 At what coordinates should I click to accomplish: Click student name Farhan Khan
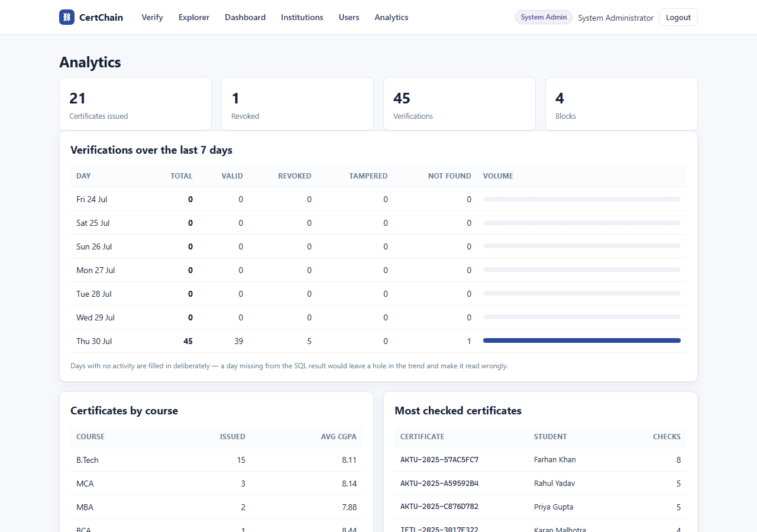coord(555,460)
